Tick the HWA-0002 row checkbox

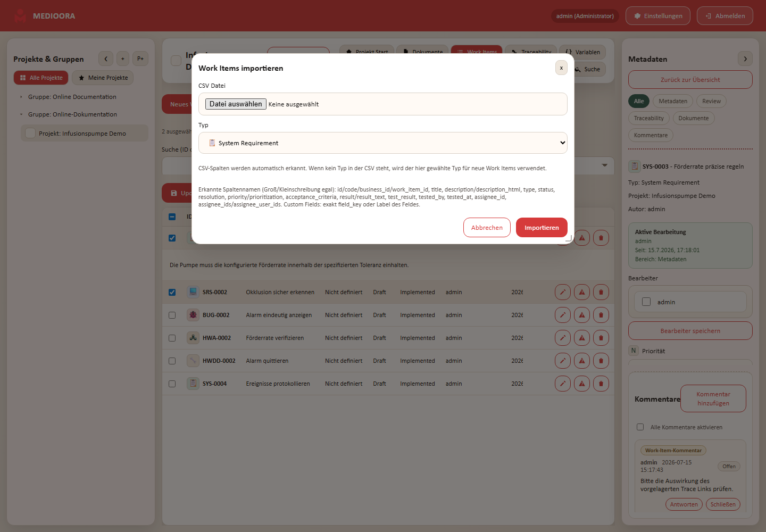(172, 338)
